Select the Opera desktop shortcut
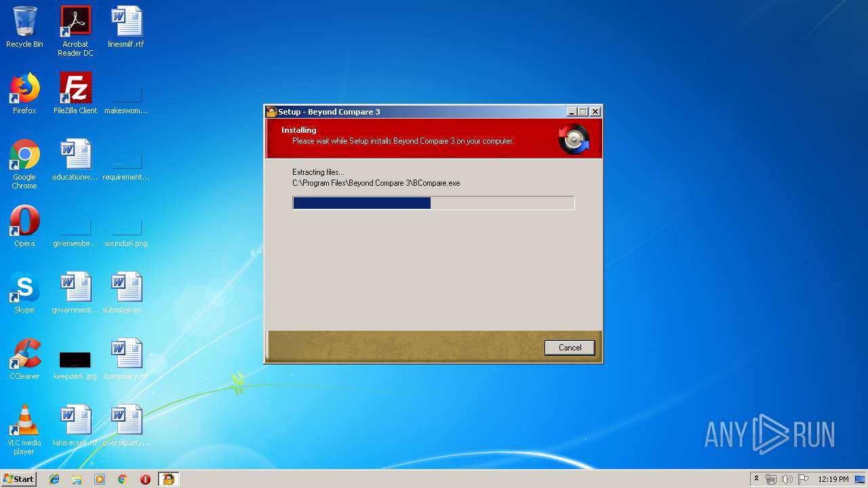 pos(24,226)
